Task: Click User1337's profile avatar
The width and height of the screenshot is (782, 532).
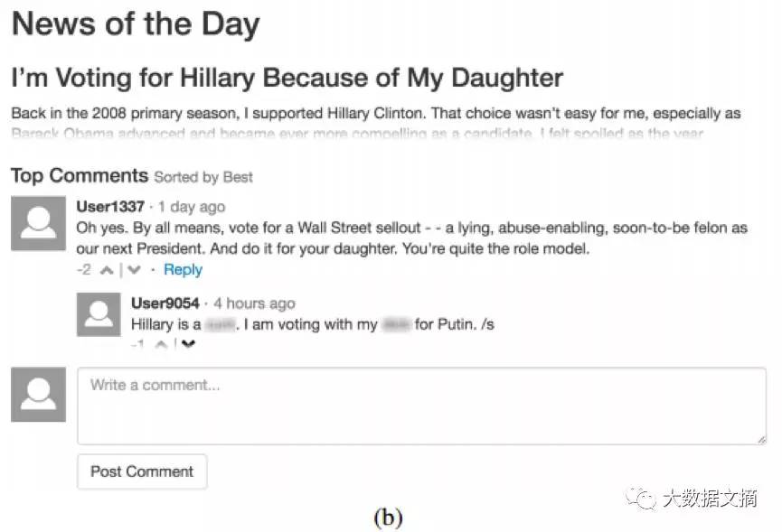Action: click(38, 223)
